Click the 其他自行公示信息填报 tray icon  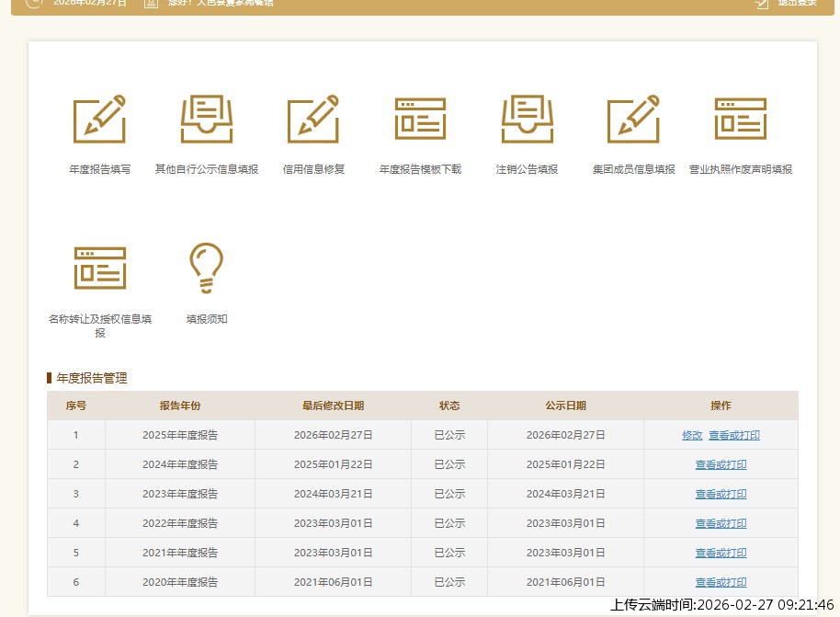pos(207,120)
